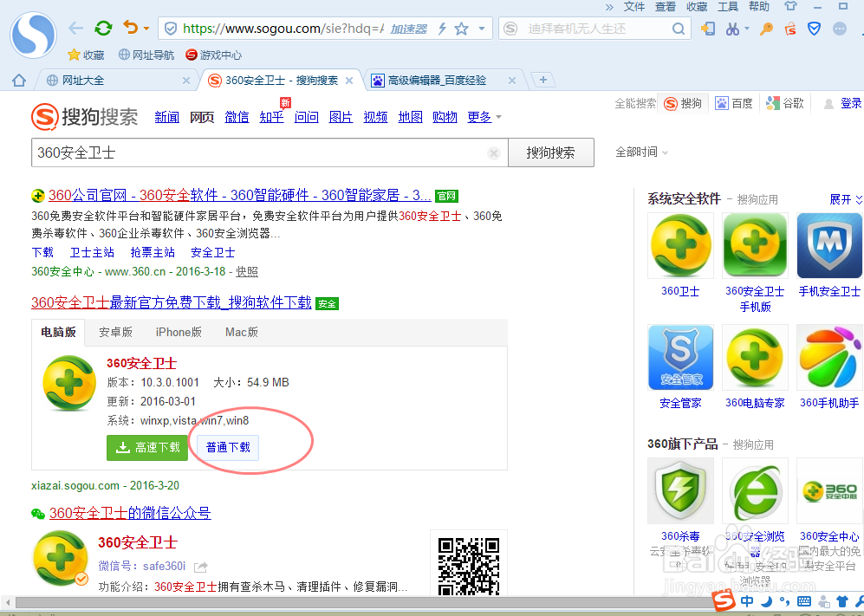Click the lightning bolt speed icon
Viewport: 864px width, 616px height.
pyautogui.click(x=442, y=29)
